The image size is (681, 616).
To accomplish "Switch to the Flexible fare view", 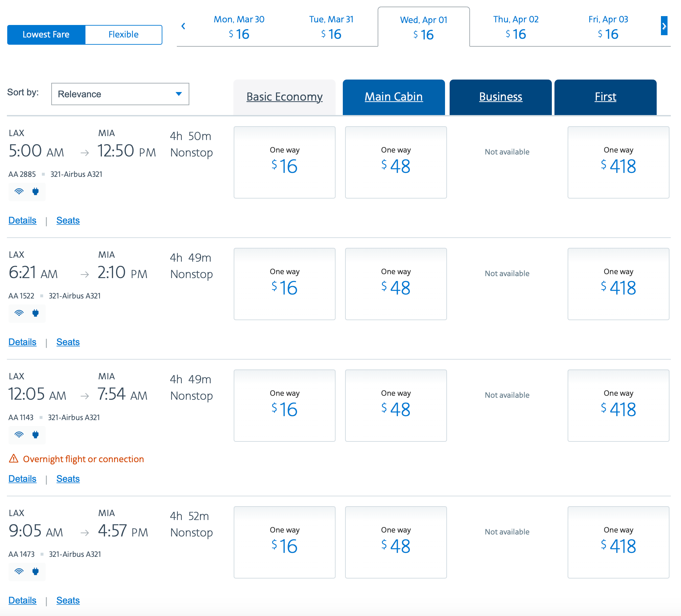I will point(123,34).
